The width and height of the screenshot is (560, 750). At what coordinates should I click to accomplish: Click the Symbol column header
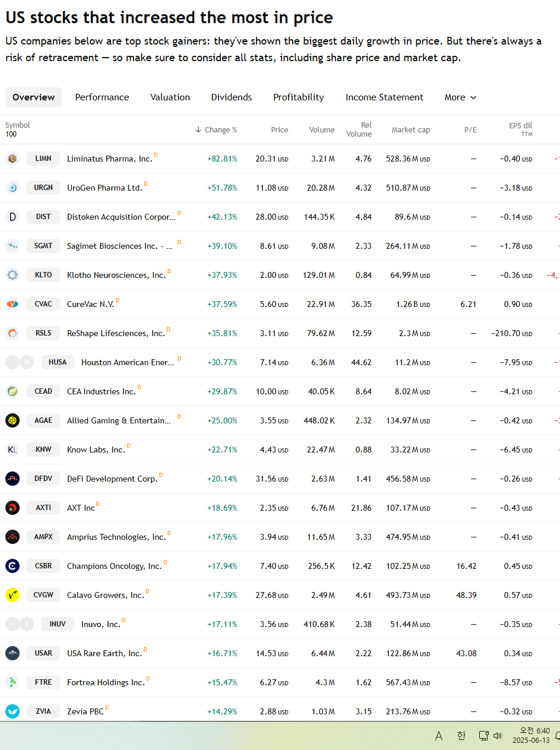pos(18,125)
